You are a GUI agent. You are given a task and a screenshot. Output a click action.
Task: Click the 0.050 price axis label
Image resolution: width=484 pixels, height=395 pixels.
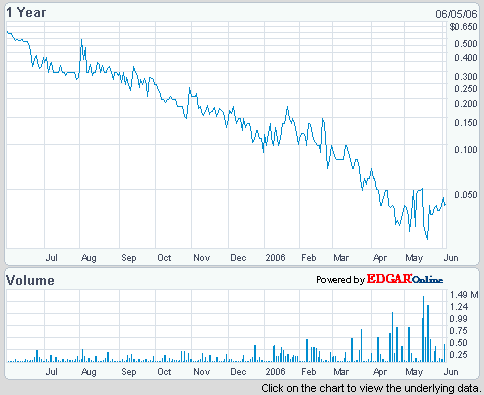pos(466,195)
